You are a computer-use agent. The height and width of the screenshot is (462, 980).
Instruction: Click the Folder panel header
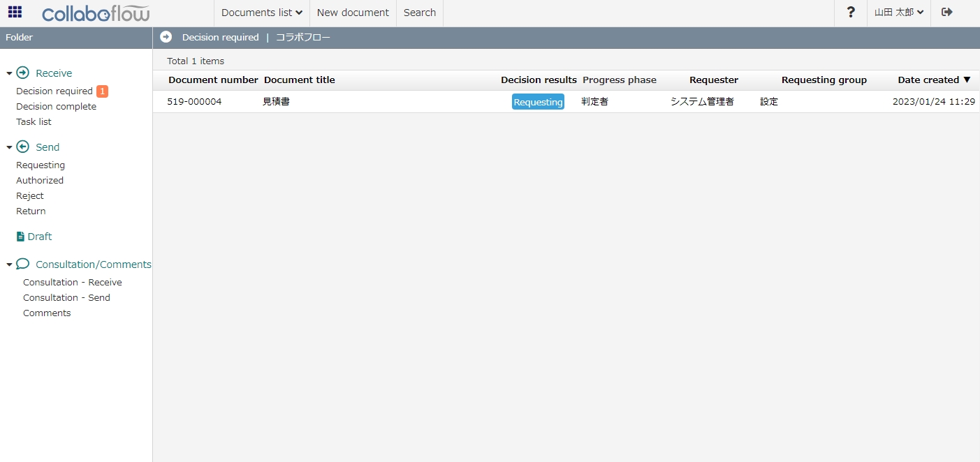76,38
